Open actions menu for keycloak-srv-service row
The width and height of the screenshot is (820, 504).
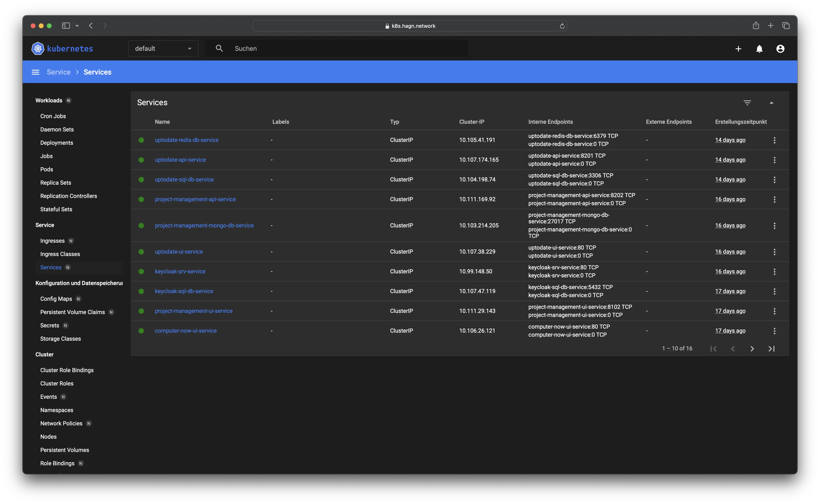(774, 272)
